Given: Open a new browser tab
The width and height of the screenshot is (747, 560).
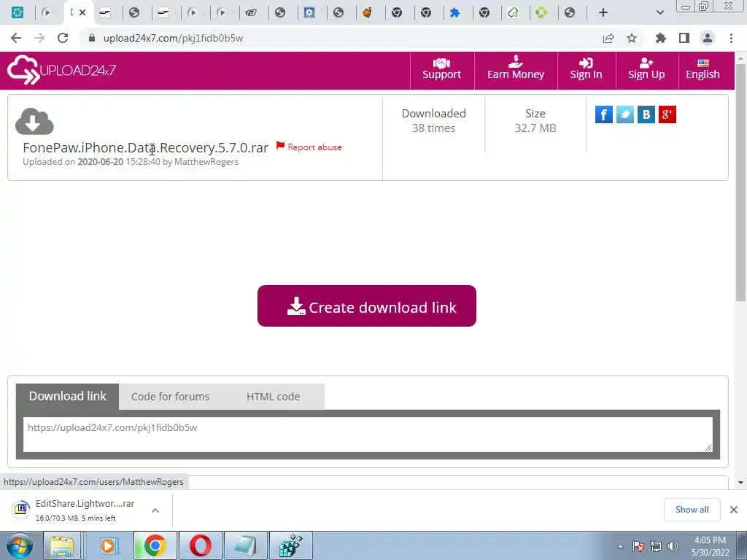Looking at the screenshot, I should (603, 12).
